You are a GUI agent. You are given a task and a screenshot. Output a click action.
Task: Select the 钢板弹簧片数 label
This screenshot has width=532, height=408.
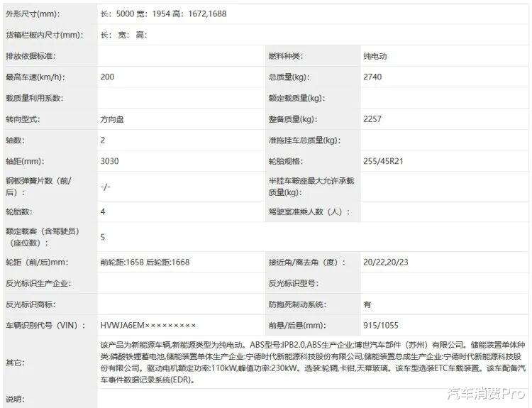(x=38, y=187)
